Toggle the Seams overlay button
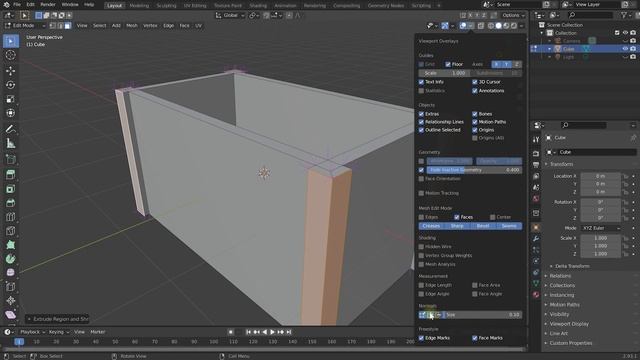The image size is (640, 360). pos(509,226)
